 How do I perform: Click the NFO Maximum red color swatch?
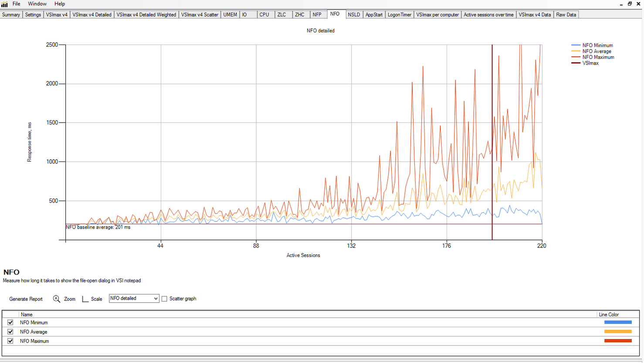click(618, 341)
